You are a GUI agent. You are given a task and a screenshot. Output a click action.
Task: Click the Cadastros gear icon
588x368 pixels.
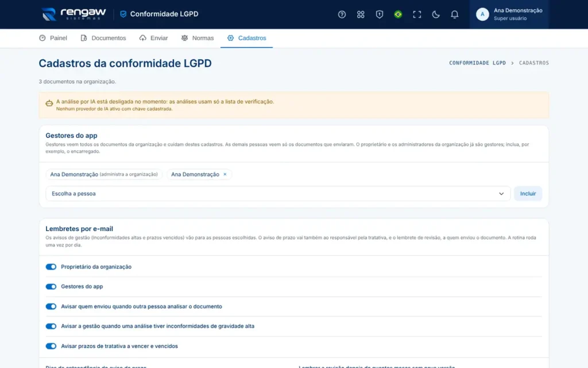pyautogui.click(x=230, y=38)
